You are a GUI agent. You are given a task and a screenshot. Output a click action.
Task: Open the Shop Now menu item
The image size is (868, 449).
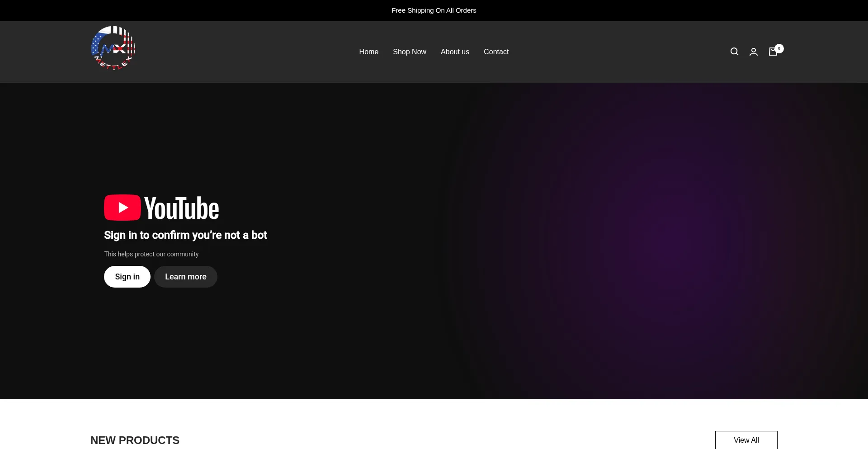[x=409, y=52]
